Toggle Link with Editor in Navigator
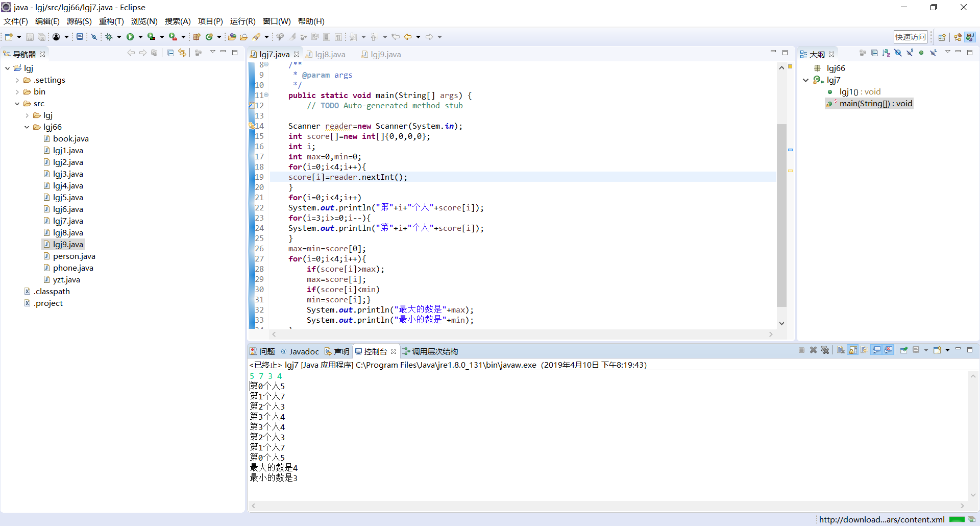The height and width of the screenshot is (526, 980). [x=182, y=53]
